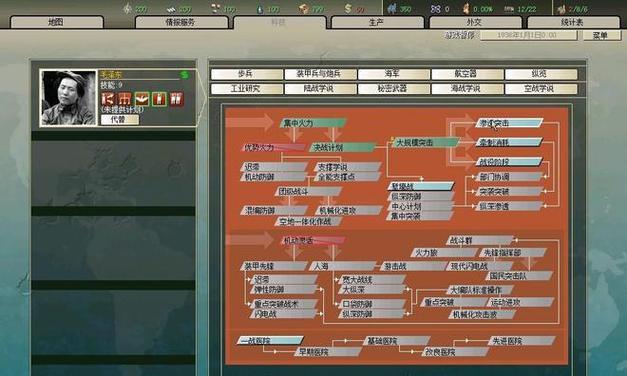Click the researcher portrait photo
The height and width of the screenshot is (376, 627).
[x=69, y=98]
